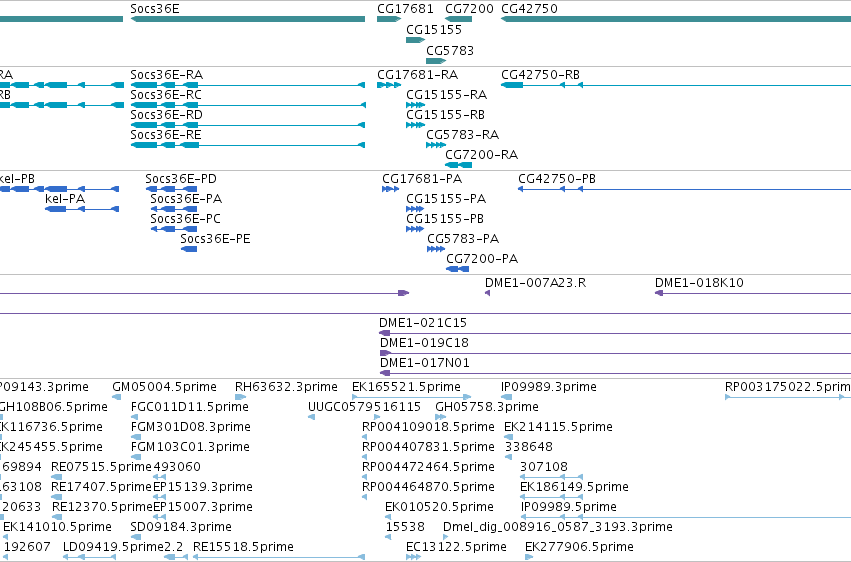This screenshot has height=562, width=851.
Task: Click EST IP09989.5prime
Action: pyautogui.click(x=569, y=507)
